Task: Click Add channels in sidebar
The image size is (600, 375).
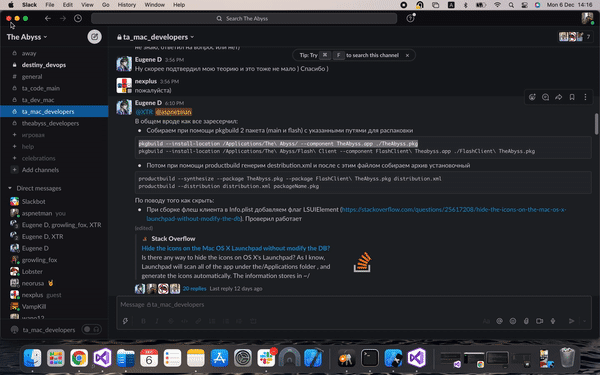Action: [40, 170]
